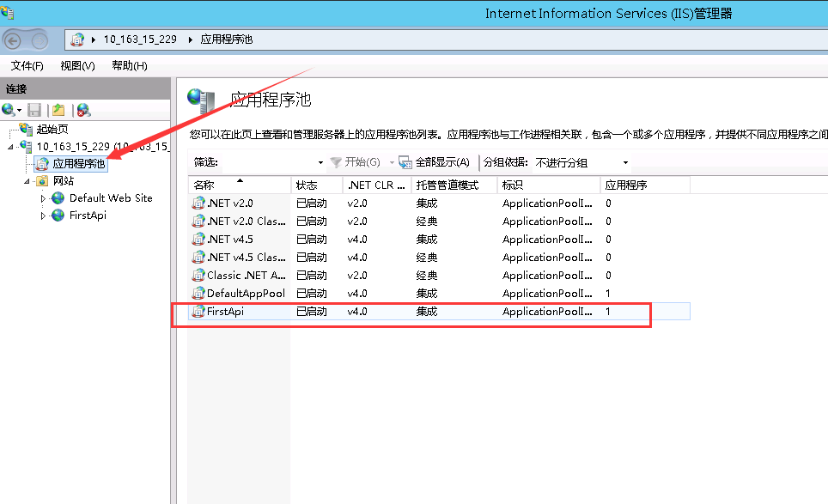Select the Sites tree item label
828x504 pixels.
coord(64,181)
